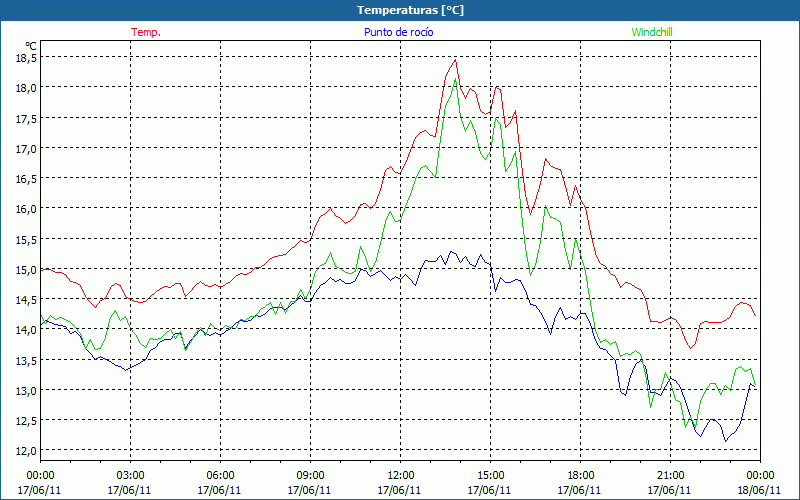This screenshot has width=800, height=500.
Task: Click the 16,0 y-axis label
Action: (26, 209)
